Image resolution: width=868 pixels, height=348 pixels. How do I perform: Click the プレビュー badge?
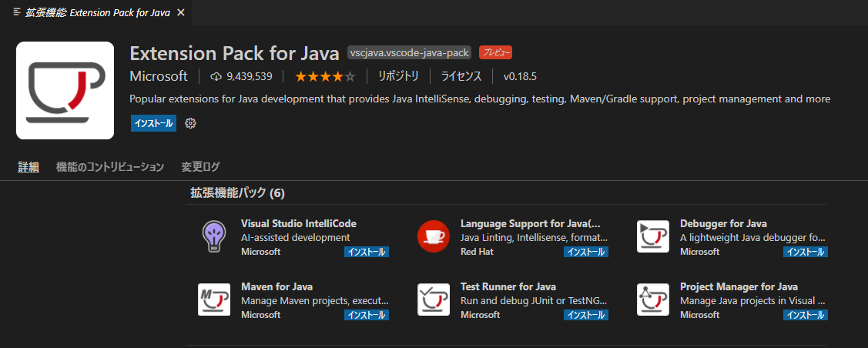coord(495,52)
